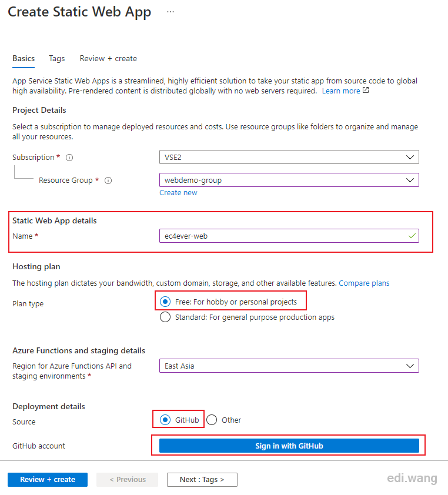Click the Resource Group info icon
Viewport: 448px width, 495px height.
point(108,180)
